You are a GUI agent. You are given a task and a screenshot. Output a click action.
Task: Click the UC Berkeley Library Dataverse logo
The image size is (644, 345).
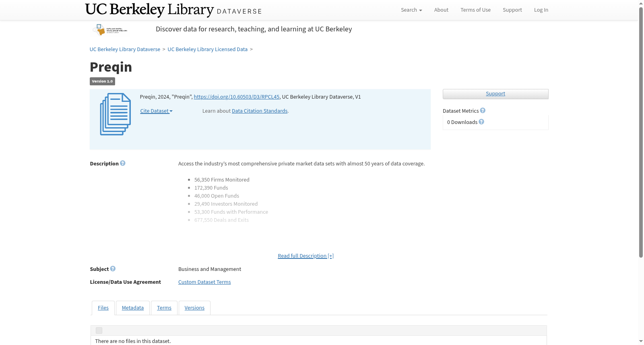173,10
